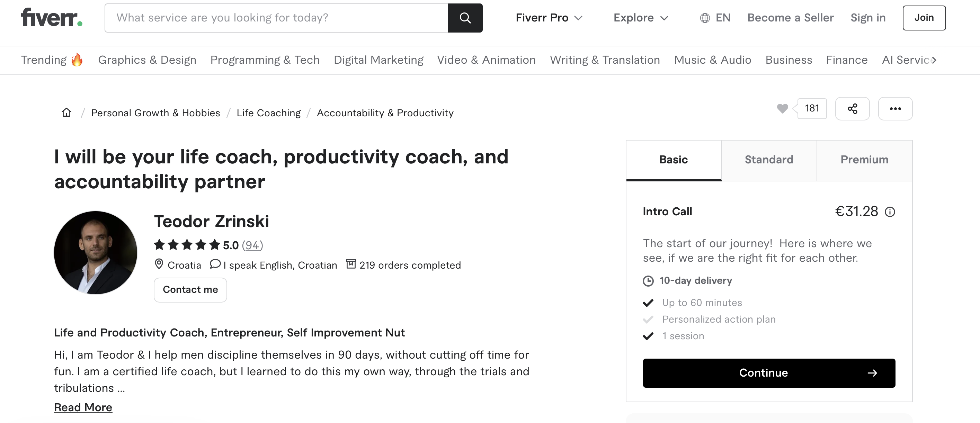Select the Basic package tab
Viewport: 980px width, 423px height.
coord(674,160)
